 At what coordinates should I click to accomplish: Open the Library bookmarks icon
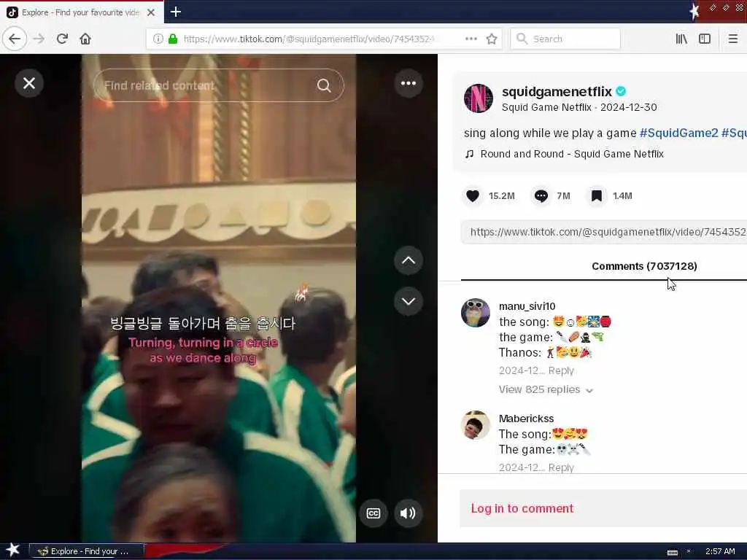click(681, 39)
